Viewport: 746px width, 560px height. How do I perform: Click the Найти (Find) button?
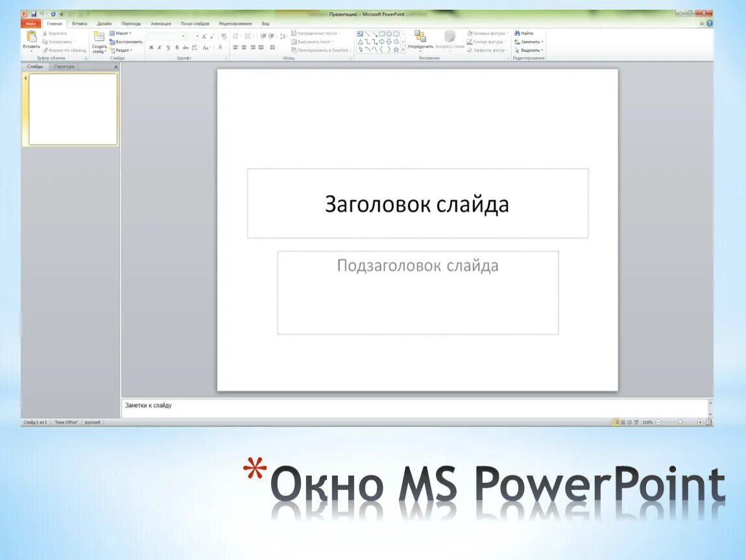pyautogui.click(x=523, y=33)
